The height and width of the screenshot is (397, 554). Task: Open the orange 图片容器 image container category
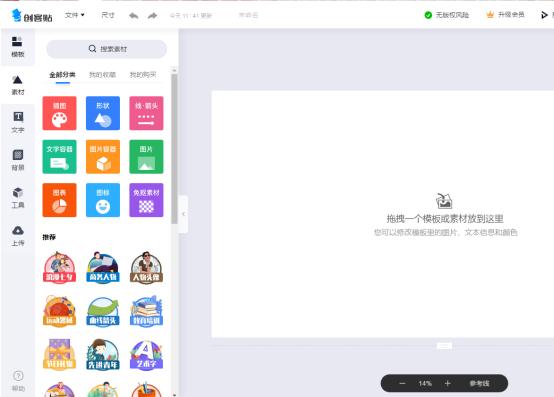tap(103, 156)
